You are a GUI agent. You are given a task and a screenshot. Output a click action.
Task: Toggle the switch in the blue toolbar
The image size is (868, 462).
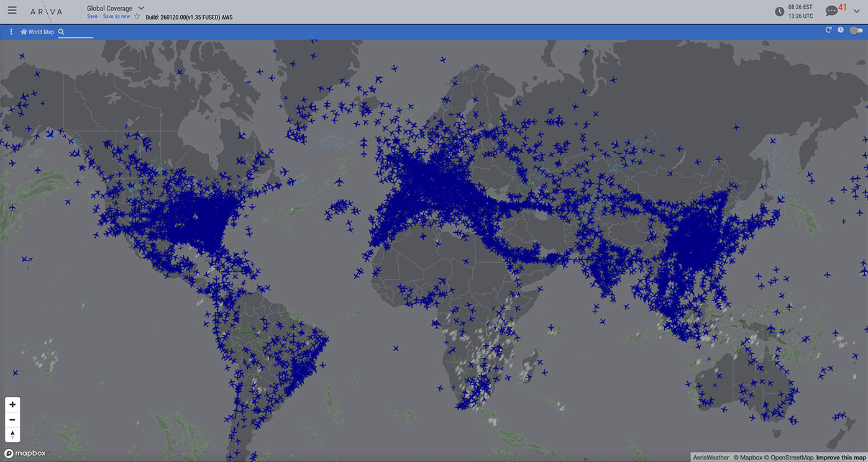click(856, 30)
